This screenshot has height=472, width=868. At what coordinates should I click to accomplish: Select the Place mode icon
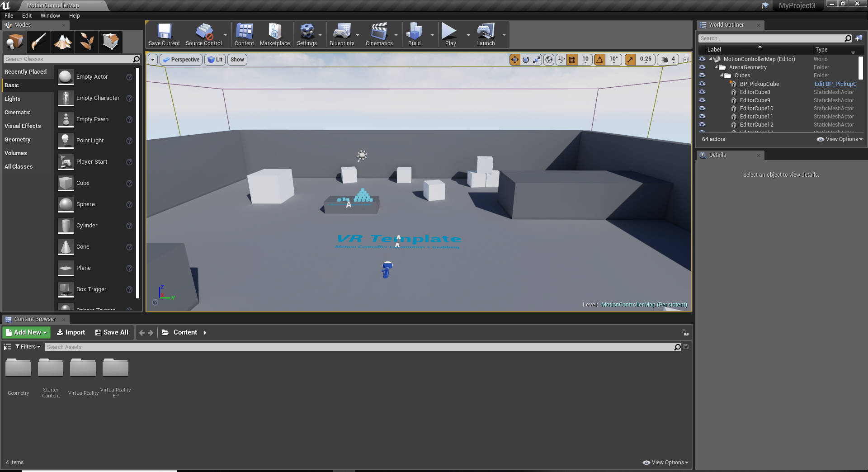click(x=14, y=42)
